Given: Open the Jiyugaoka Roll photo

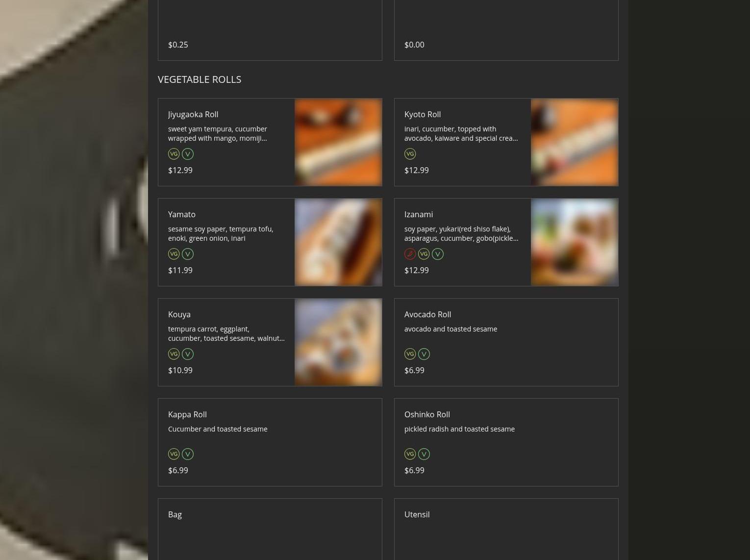Looking at the screenshot, I should (x=338, y=142).
